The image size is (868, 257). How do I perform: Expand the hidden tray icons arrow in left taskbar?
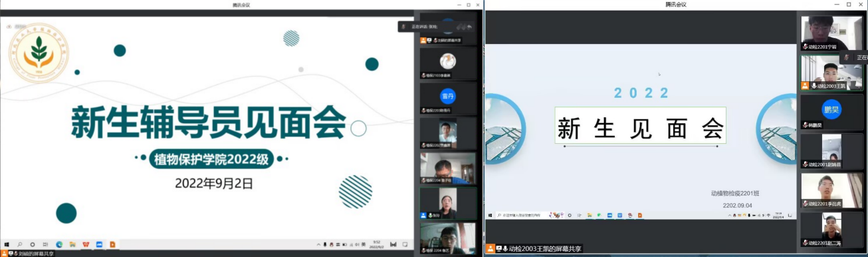[318, 244]
